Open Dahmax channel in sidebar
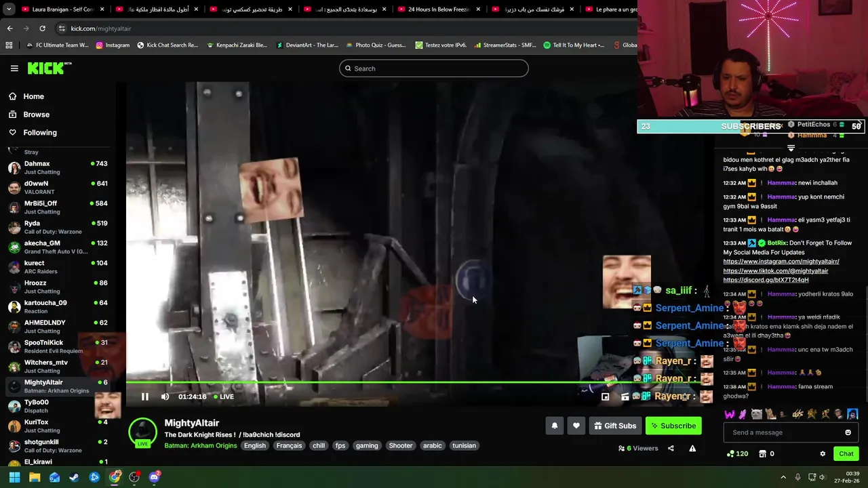Viewport: 868px width, 488px height. [58, 167]
